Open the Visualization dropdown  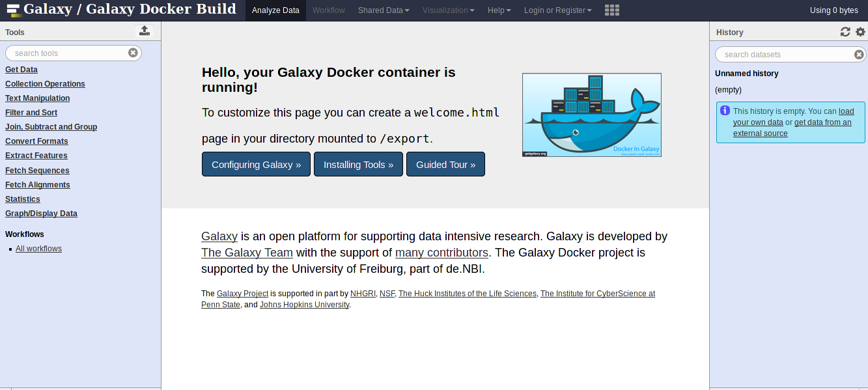pyautogui.click(x=448, y=10)
